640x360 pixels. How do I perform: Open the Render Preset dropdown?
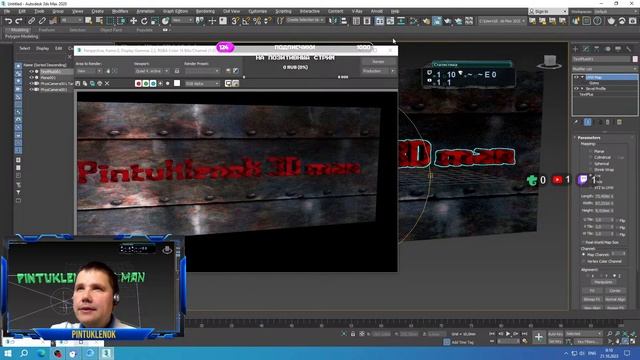[202, 71]
